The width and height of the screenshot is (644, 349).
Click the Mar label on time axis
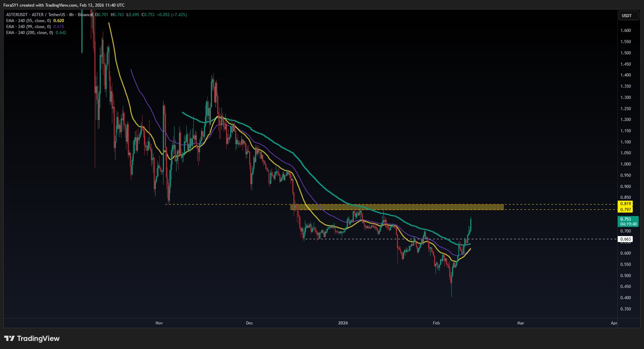pyautogui.click(x=520, y=323)
